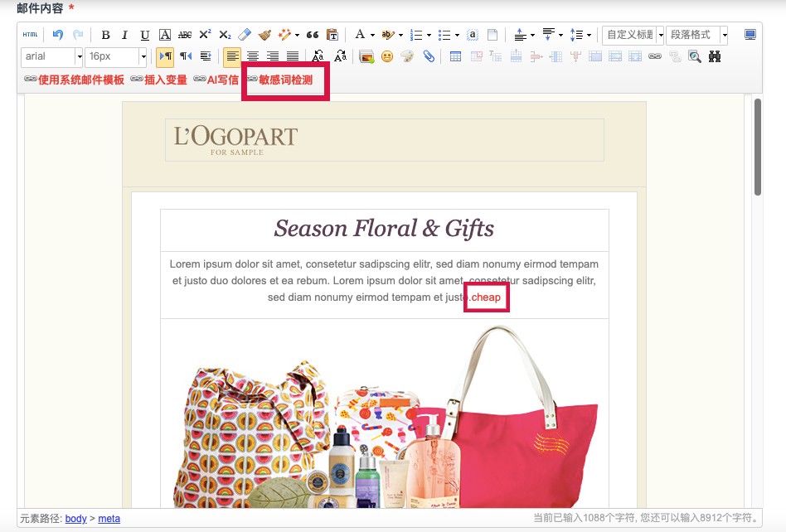786x532 pixels.
Task: Insert a blockquote with the quote icon
Action: pyautogui.click(x=313, y=35)
